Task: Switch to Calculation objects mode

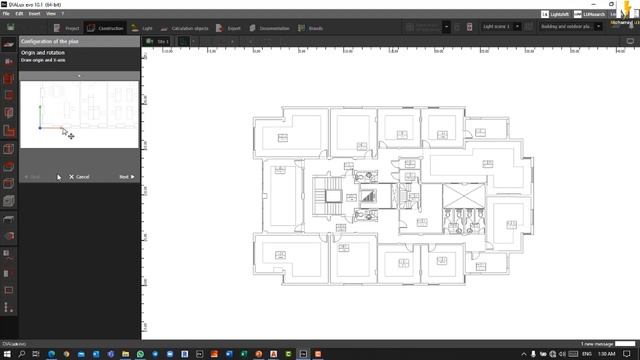Action: pos(184,28)
